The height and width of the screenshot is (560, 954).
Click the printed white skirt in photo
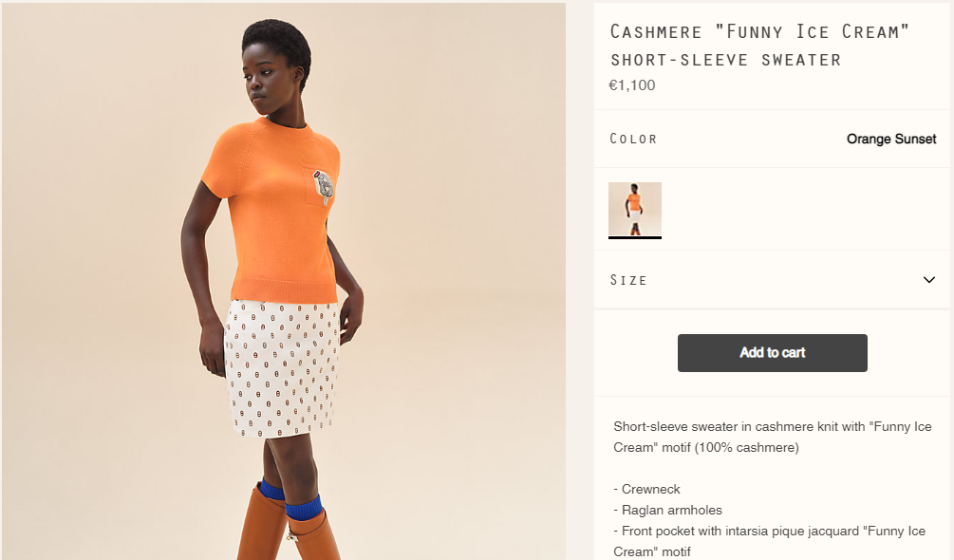tap(281, 368)
